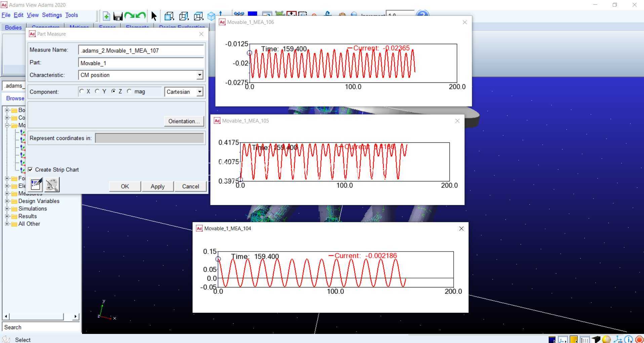Viewport: 644px width, 343px height.
Task: Click the New Model document icon
Action: (106, 16)
